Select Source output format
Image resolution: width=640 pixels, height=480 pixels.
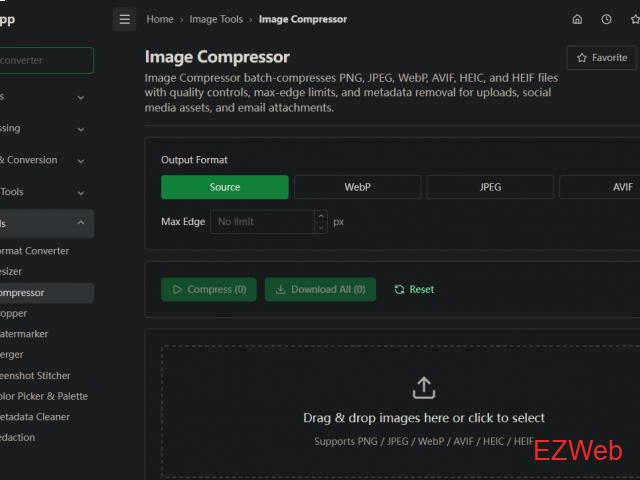click(225, 187)
